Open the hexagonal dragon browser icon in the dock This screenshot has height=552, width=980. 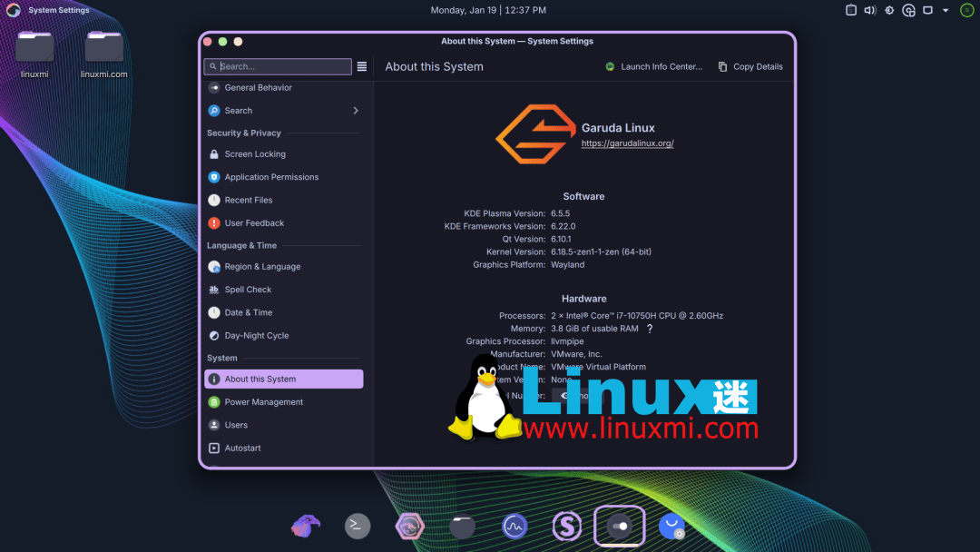tap(410, 527)
